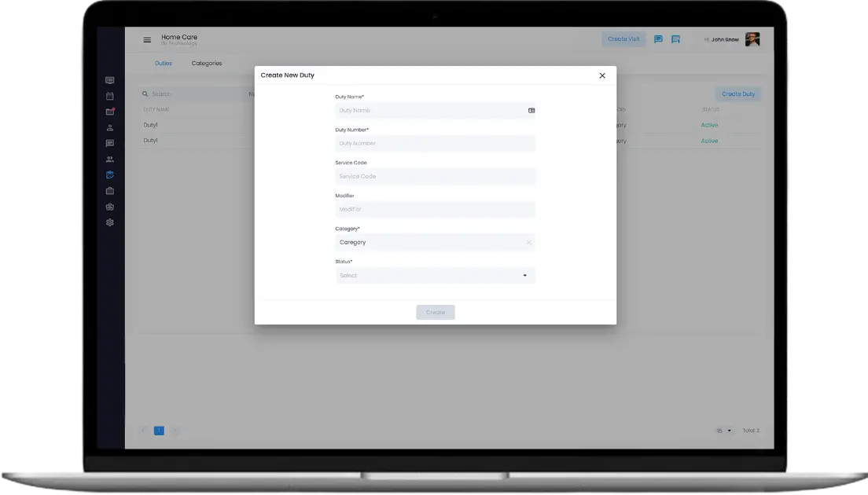Focus the Service Code text field
Screen dimensions: 868x495
pos(435,177)
